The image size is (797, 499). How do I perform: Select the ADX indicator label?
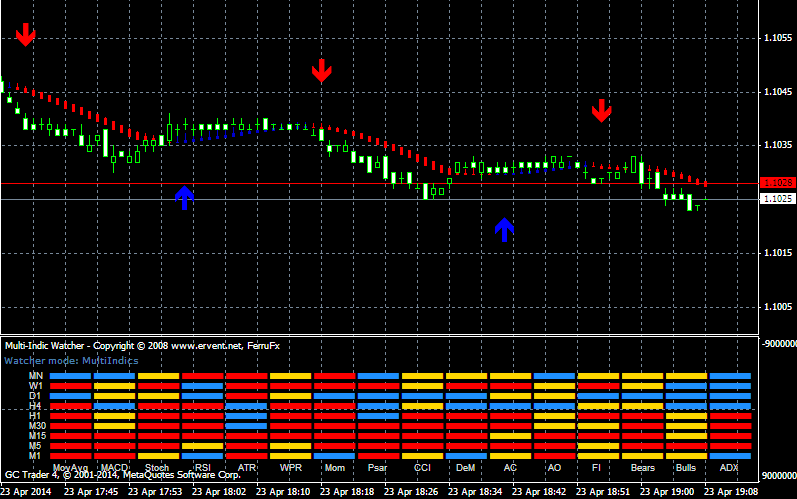729,467
